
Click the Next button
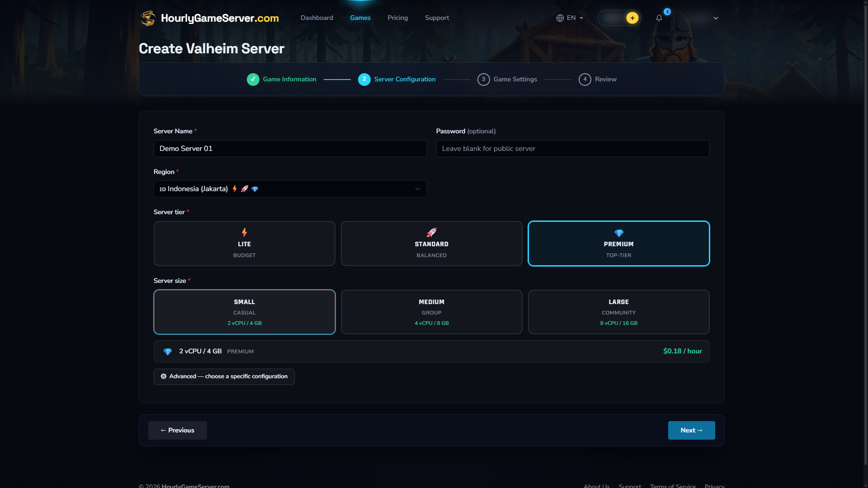692,431
